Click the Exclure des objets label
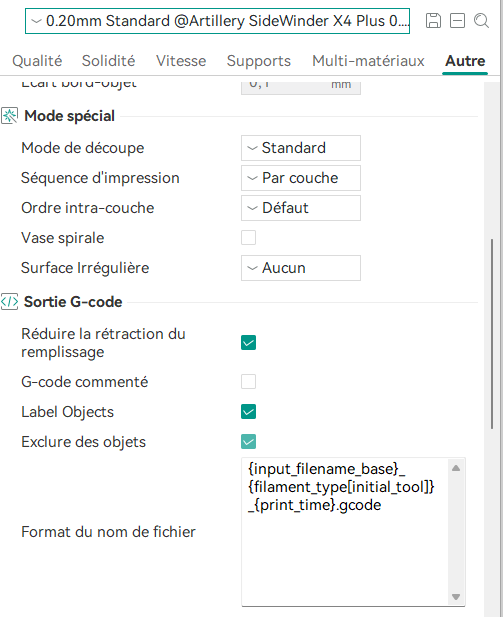 pyautogui.click(x=83, y=442)
